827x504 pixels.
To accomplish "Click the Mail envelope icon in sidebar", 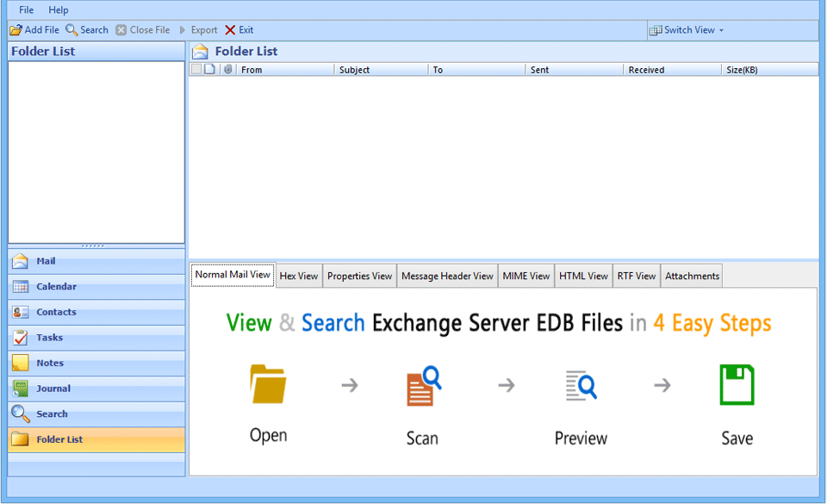I will pos(20,261).
